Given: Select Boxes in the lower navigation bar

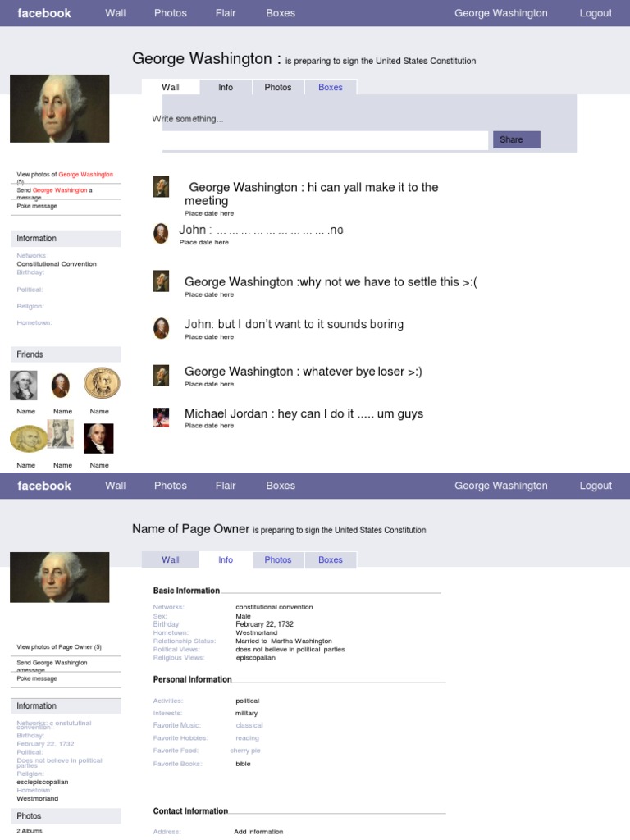Looking at the screenshot, I should coord(281,486).
